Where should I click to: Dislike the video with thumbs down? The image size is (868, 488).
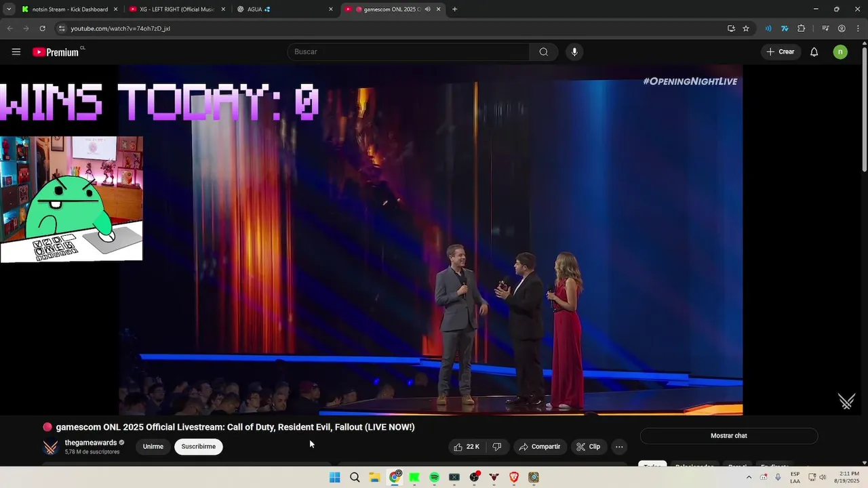(x=497, y=447)
